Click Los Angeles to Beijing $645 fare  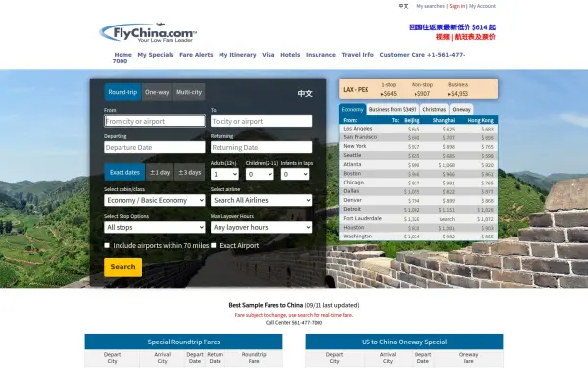point(414,129)
